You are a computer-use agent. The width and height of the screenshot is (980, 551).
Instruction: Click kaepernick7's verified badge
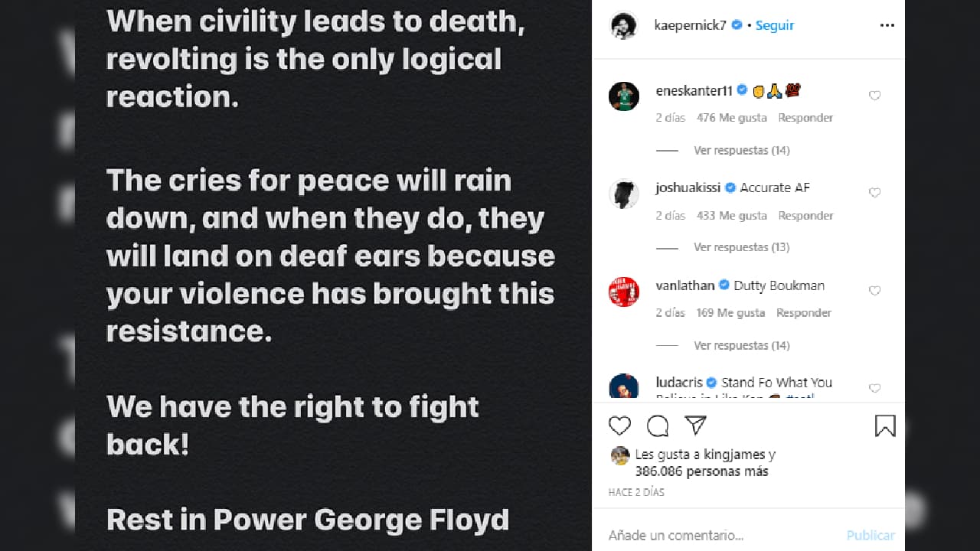point(736,24)
